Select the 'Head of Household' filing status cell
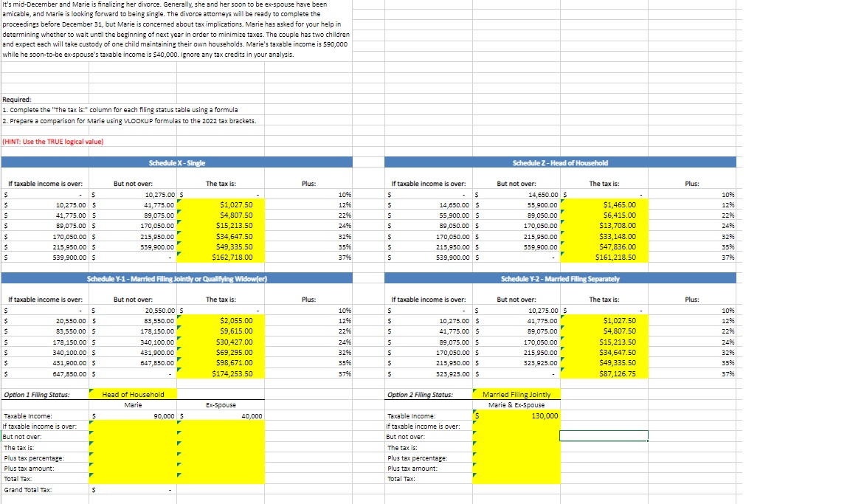This screenshot has height=504, width=850. pos(133,395)
